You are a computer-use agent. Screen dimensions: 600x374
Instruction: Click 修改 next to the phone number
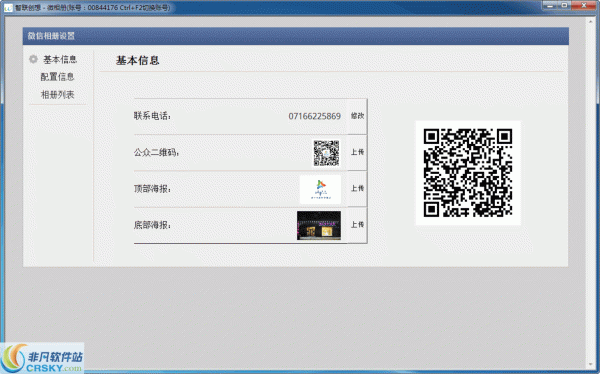tap(357, 116)
